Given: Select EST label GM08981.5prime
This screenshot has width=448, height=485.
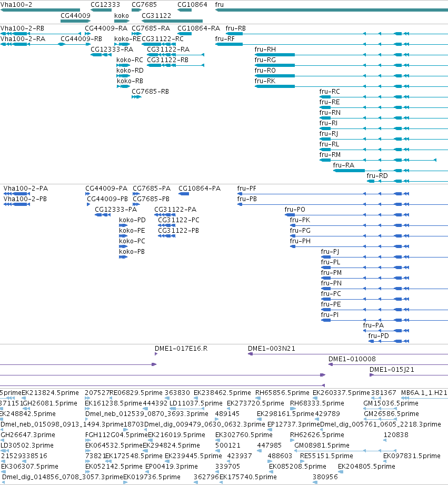Looking at the screenshot, I should (322, 445).
